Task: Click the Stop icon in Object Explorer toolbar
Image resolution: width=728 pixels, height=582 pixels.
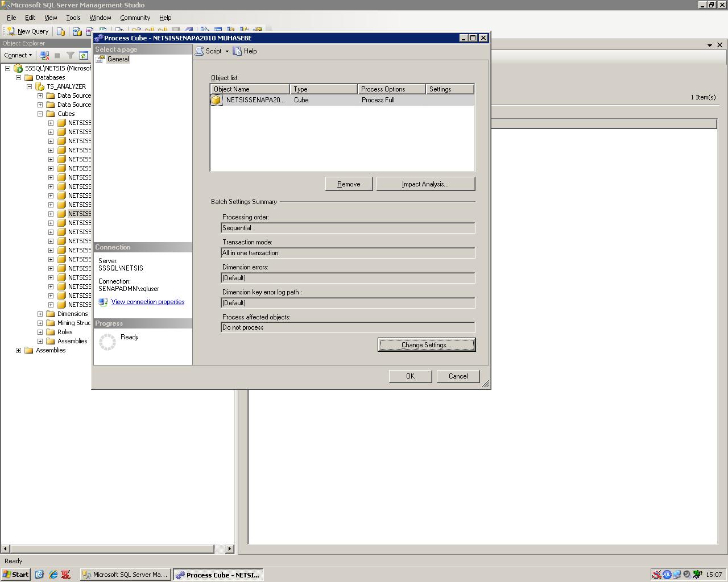Action: (x=57, y=55)
